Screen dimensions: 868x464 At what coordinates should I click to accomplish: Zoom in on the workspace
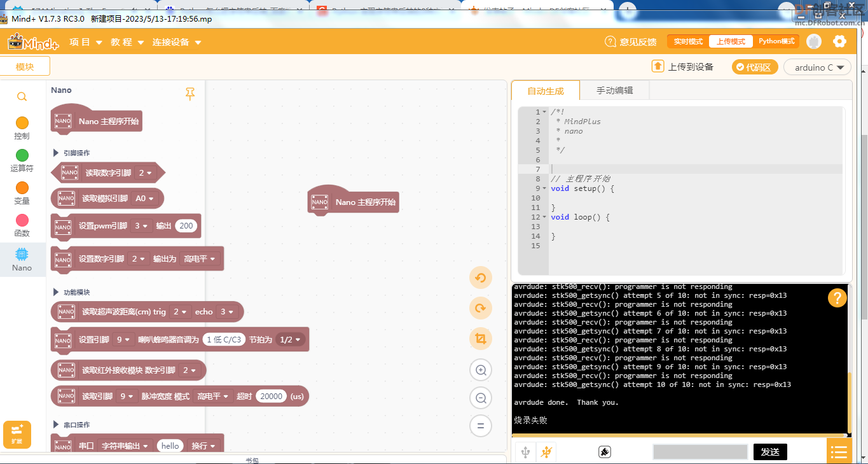(x=481, y=370)
